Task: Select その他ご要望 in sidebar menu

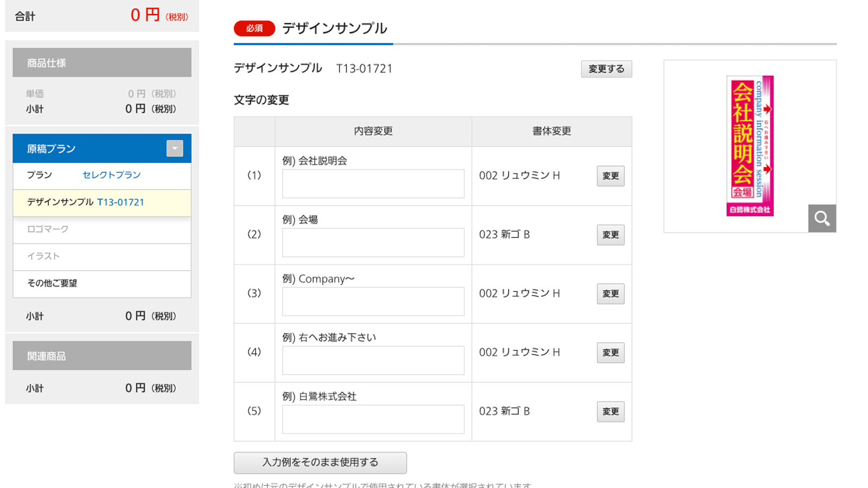Action: [x=102, y=284]
